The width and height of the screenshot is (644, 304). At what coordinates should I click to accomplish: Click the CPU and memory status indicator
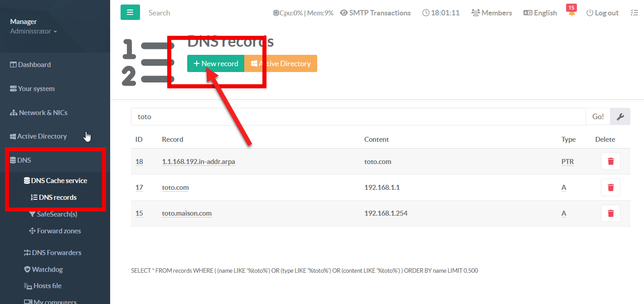pos(303,13)
